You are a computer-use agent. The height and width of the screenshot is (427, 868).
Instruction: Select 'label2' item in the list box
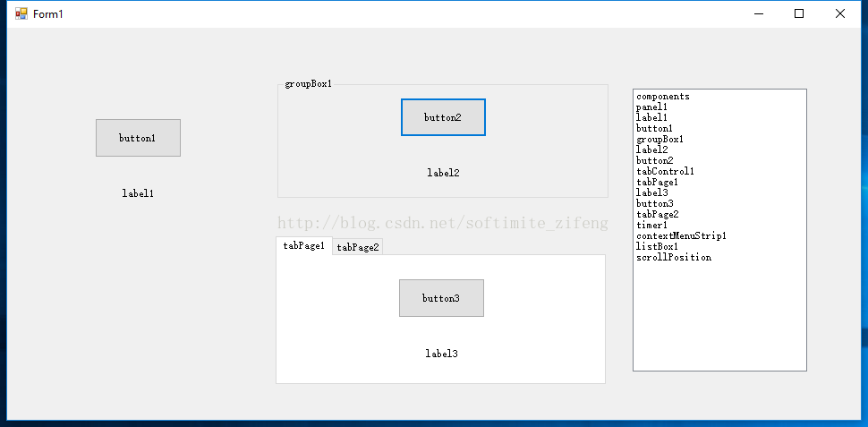(719, 150)
